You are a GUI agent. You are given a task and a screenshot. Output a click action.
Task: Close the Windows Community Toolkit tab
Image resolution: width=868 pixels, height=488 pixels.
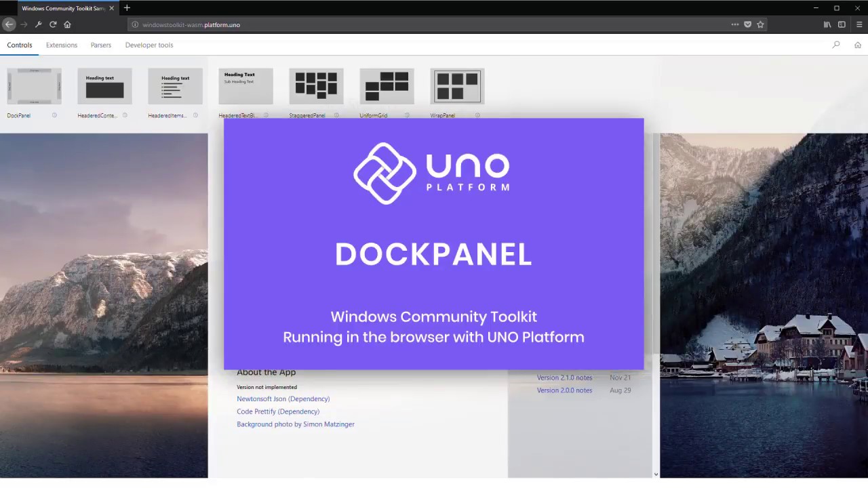112,8
